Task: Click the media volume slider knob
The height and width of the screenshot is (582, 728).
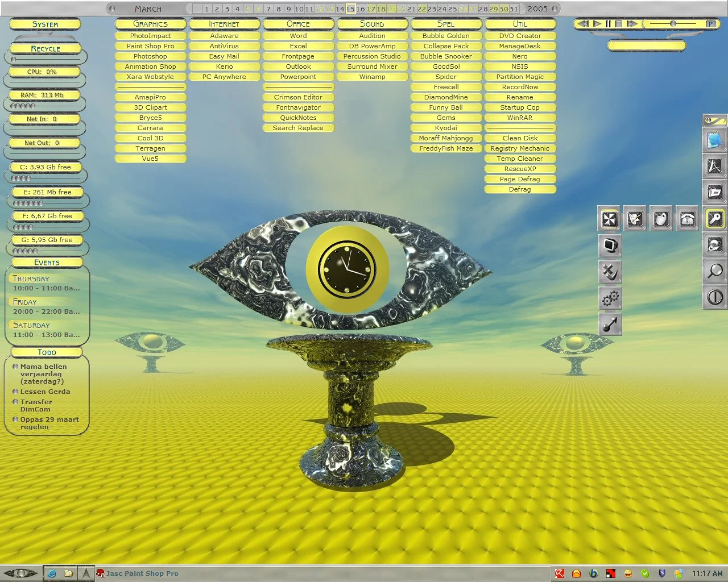Action: [673, 24]
